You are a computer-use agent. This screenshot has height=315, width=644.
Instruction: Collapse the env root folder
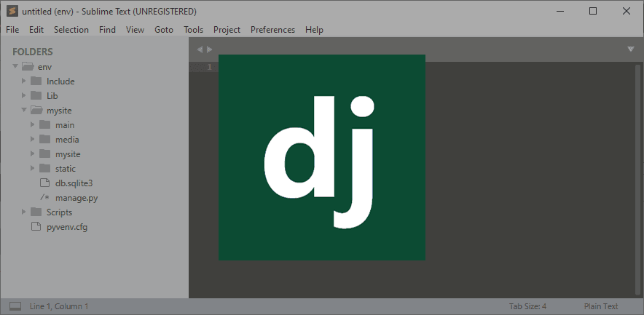point(15,66)
